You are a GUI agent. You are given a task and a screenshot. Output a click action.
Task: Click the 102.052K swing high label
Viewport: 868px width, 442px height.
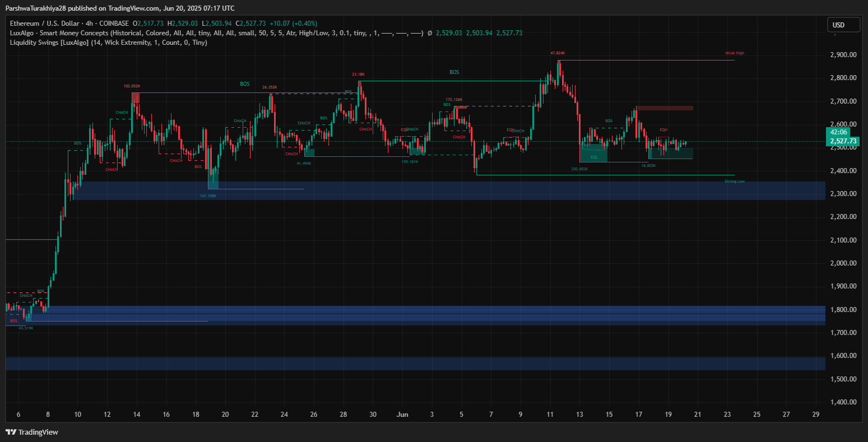pos(132,86)
